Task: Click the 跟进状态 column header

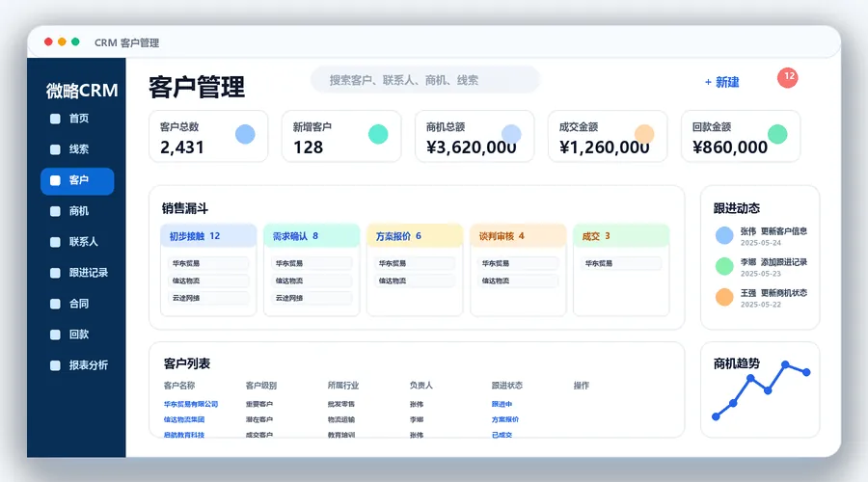Action: (507, 386)
